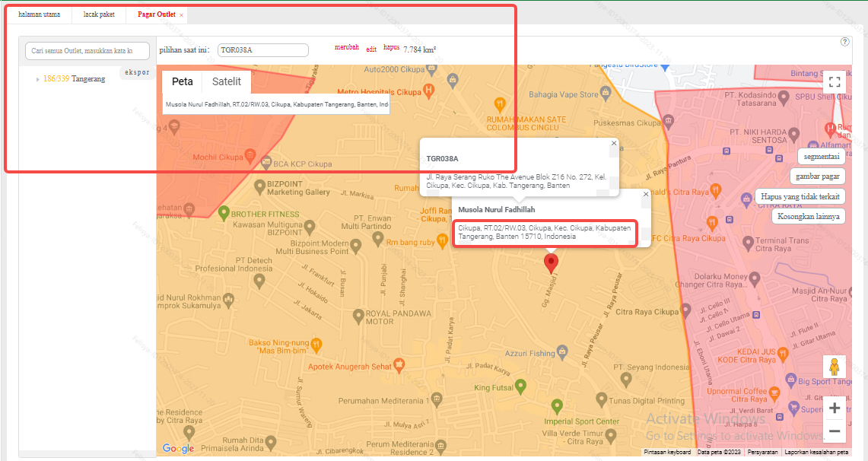Click Perumahan Mediterania 1 marker

click(436, 399)
